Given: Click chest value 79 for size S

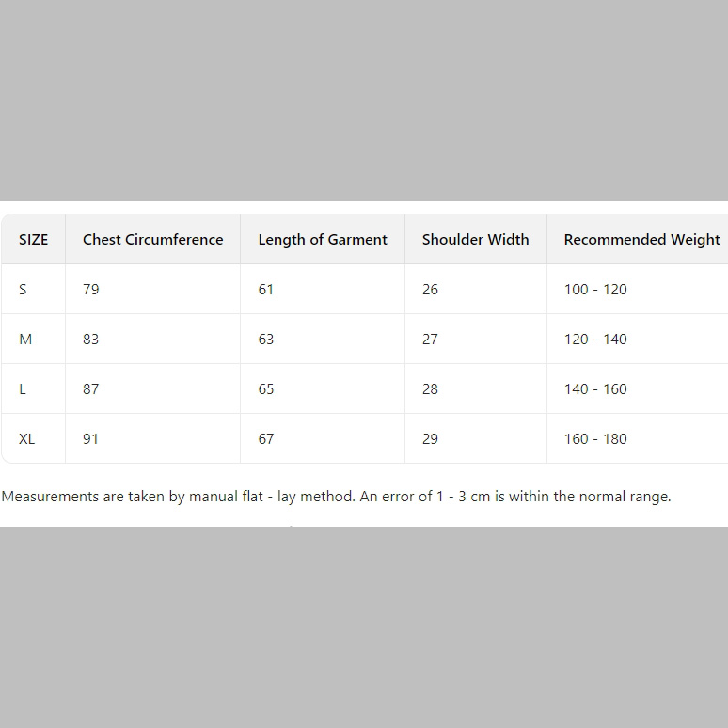Looking at the screenshot, I should coord(91,290).
